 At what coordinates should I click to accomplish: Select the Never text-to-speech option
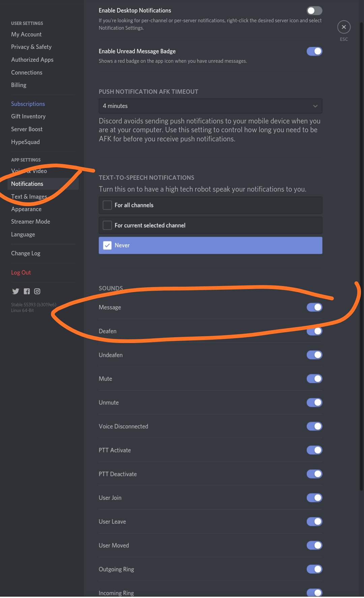107,246
